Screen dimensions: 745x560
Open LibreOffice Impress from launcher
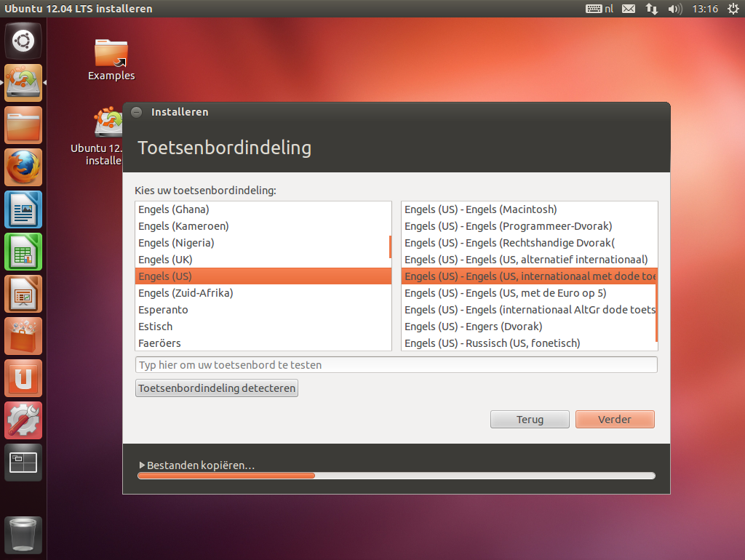tap(23, 295)
